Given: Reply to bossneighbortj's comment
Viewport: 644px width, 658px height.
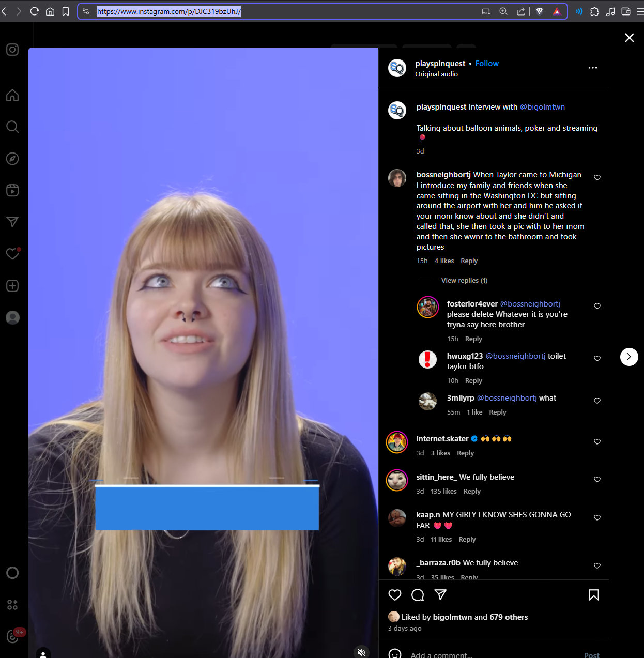Looking at the screenshot, I should (x=469, y=261).
